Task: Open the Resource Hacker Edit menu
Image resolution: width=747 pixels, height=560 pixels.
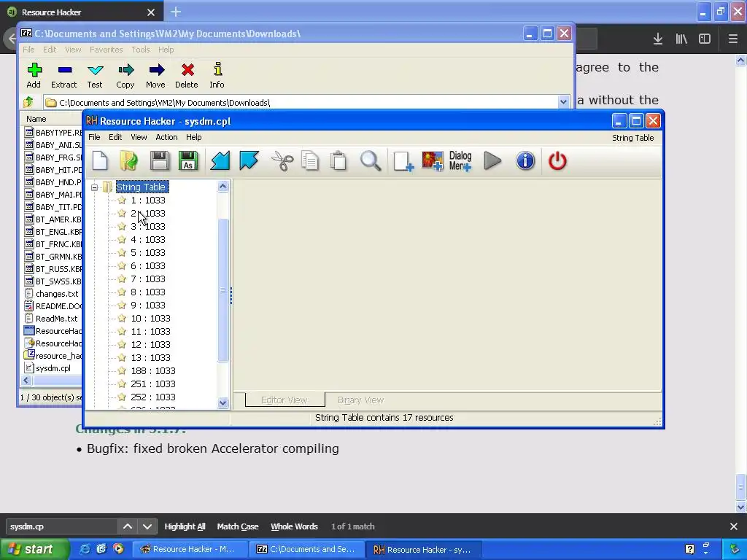Action: (115, 137)
